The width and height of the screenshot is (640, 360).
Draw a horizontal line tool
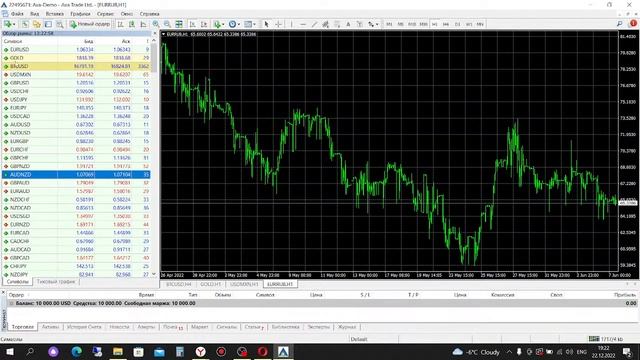click(x=303, y=24)
